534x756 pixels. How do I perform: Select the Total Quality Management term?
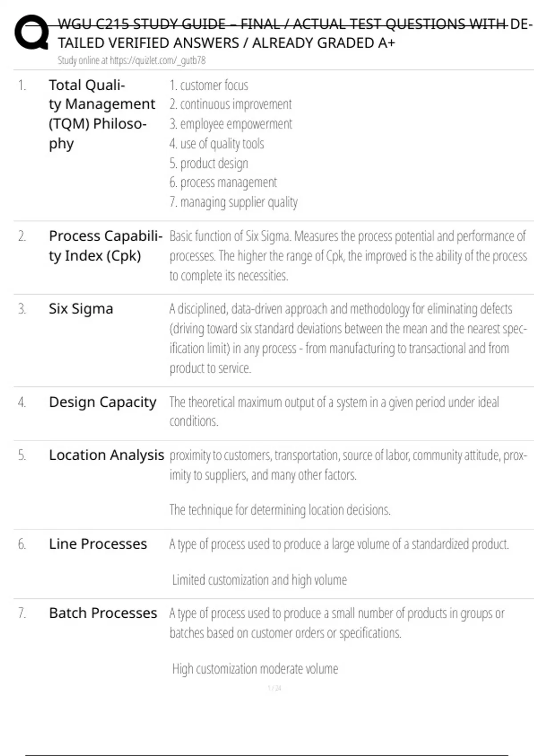[x=101, y=114]
